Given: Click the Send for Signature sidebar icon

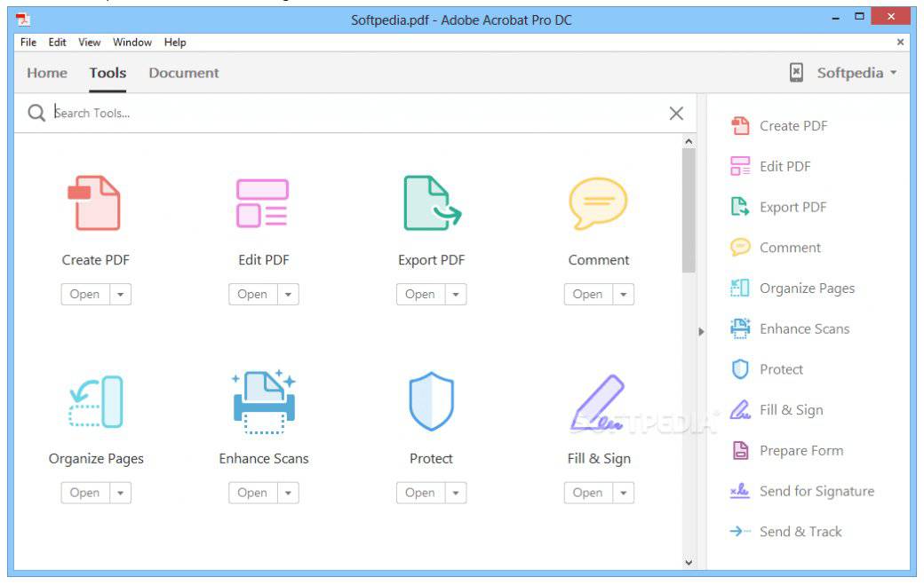Looking at the screenshot, I should click(738, 491).
